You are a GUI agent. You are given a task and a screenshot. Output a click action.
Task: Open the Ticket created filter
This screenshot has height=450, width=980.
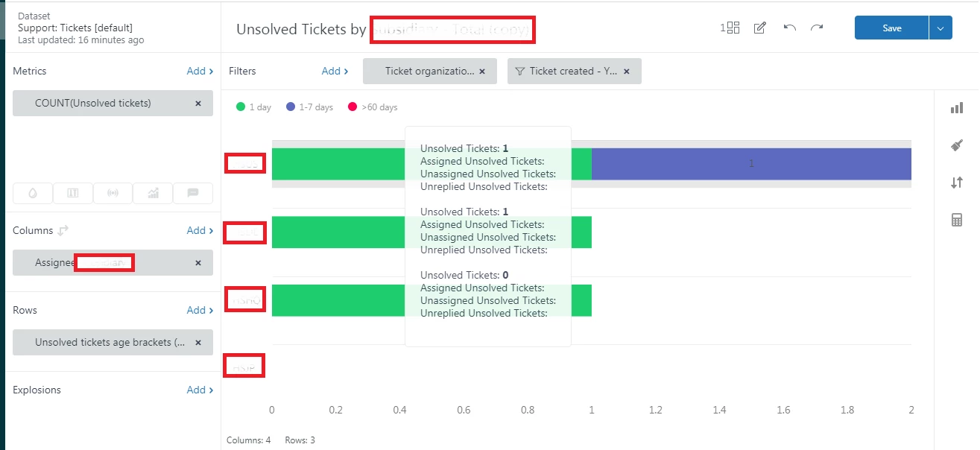coord(572,72)
